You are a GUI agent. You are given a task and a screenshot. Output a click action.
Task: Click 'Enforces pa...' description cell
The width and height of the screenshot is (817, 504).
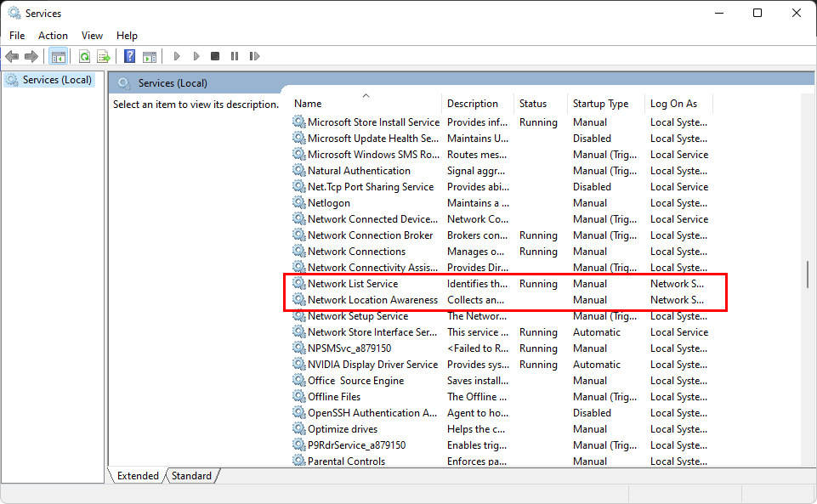click(476, 461)
